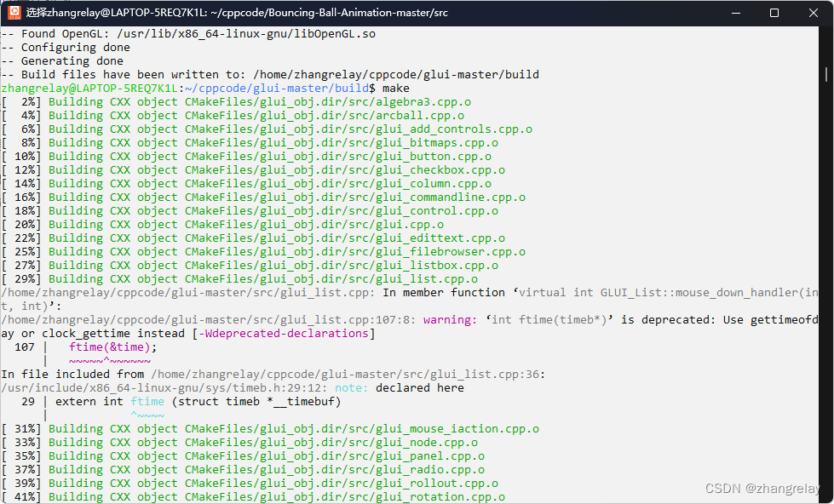Click the 'ftime(&time);' code line
Screen dimensions: 834x504
click(112, 347)
